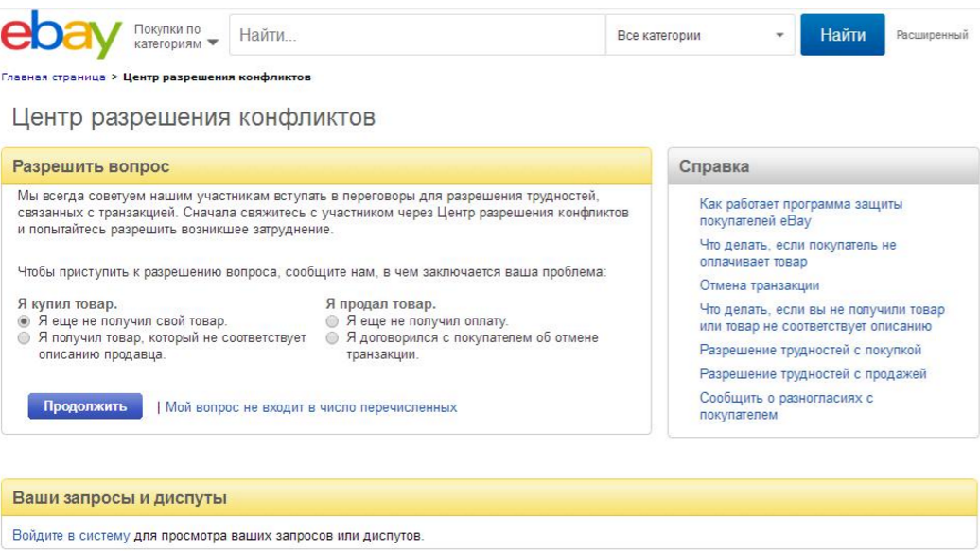Open 'Сообщить о разногласиях с покупателем' link
Image resolution: width=980 pixels, height=551 pixels.
pos(786,406)
